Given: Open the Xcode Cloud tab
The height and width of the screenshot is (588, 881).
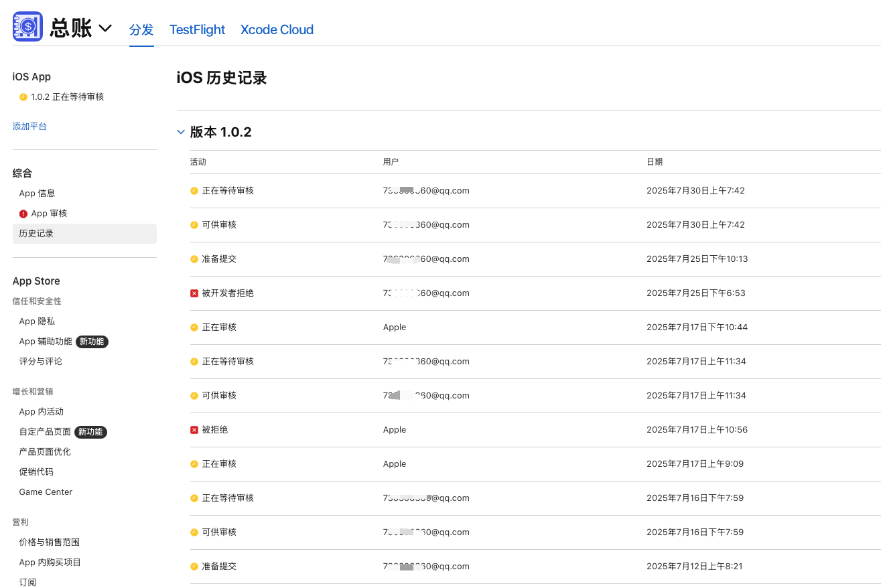Looking at the screenshot, I should [277, 29].
